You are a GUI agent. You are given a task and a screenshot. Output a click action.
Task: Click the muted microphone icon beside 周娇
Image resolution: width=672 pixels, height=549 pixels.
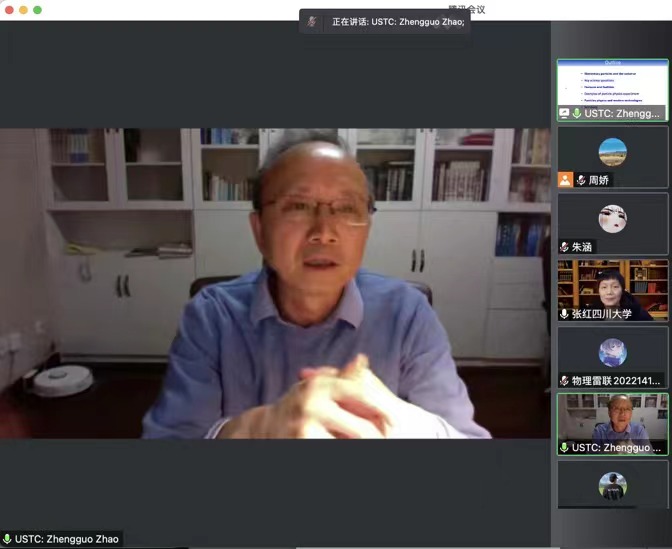pos(581,180)
